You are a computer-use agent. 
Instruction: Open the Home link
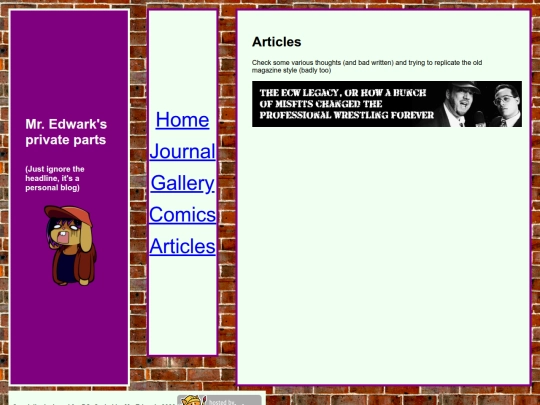coord(182,120)
